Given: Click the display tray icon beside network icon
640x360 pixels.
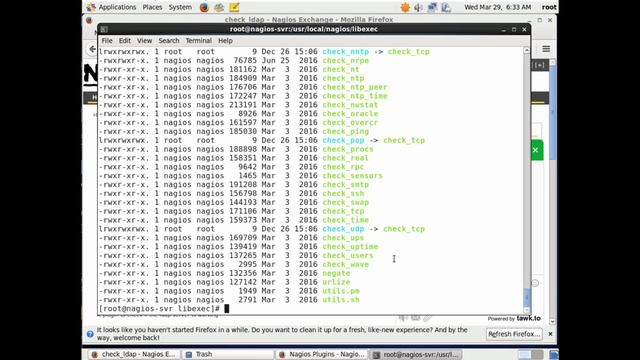Looking at the screenshot, I should [x=446, y=7].
